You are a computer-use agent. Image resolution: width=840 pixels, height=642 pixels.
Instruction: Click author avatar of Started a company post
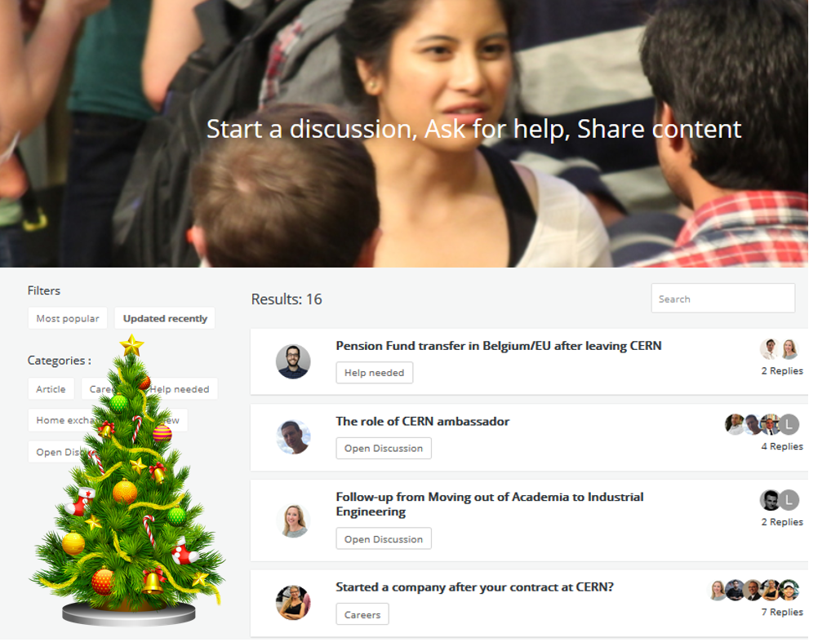click(x=293, y=602)
